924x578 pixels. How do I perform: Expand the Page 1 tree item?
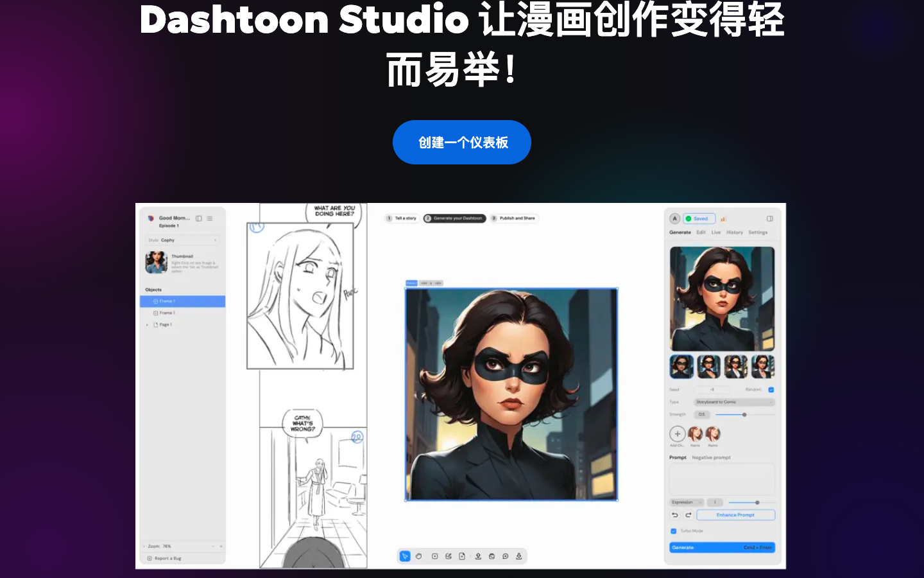click(x=147, y=325)
